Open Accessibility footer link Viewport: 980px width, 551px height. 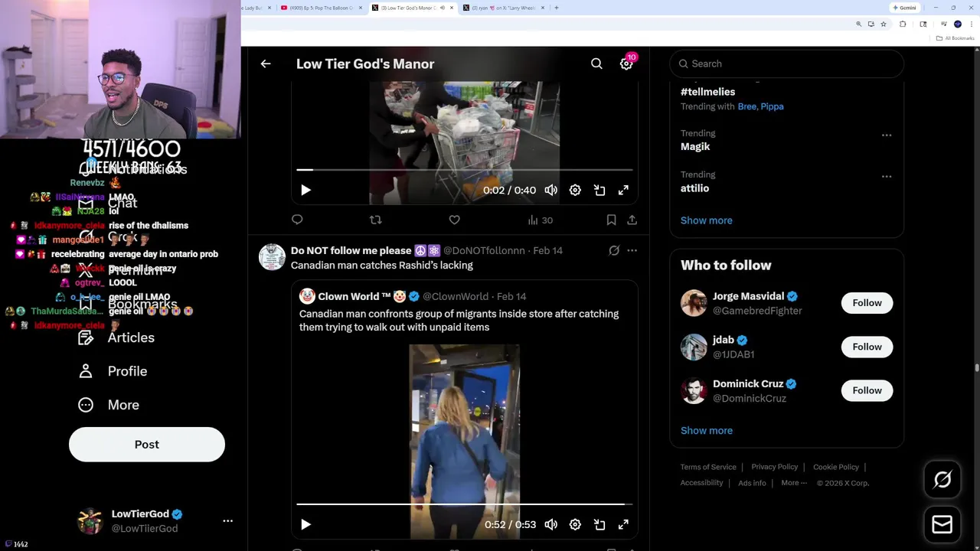pyautogui.click(x=701, y=483)
